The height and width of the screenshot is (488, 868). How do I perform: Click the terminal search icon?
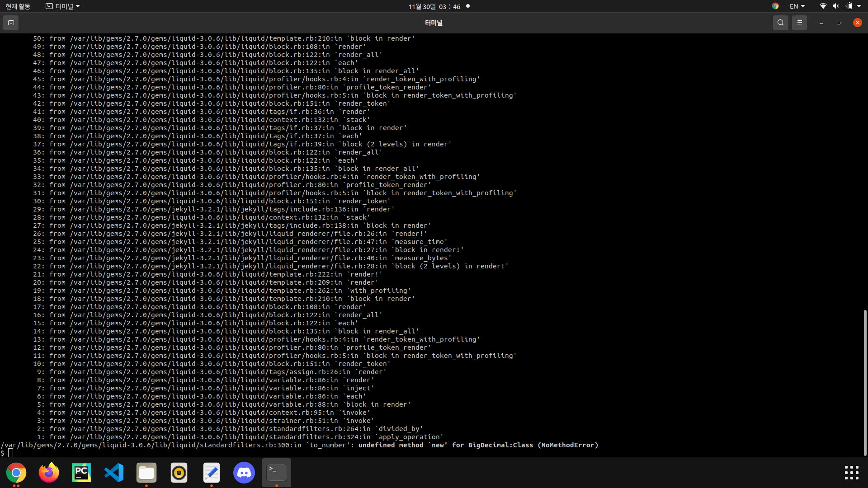(780, 23)
